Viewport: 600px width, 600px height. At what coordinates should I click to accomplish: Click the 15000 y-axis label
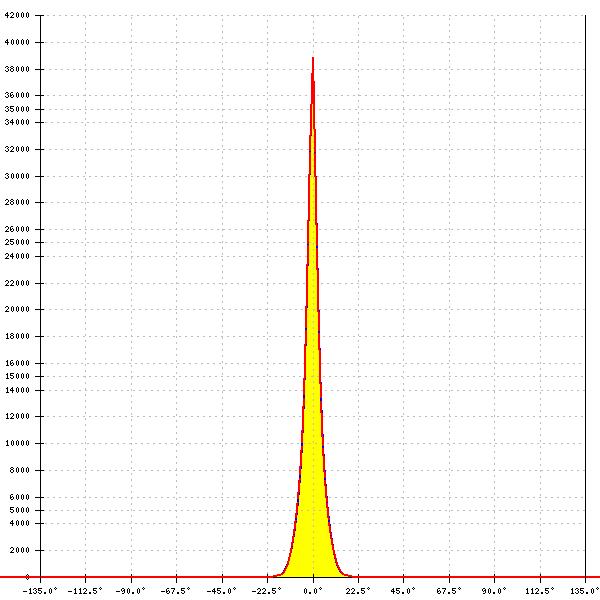tap(17, 376)
